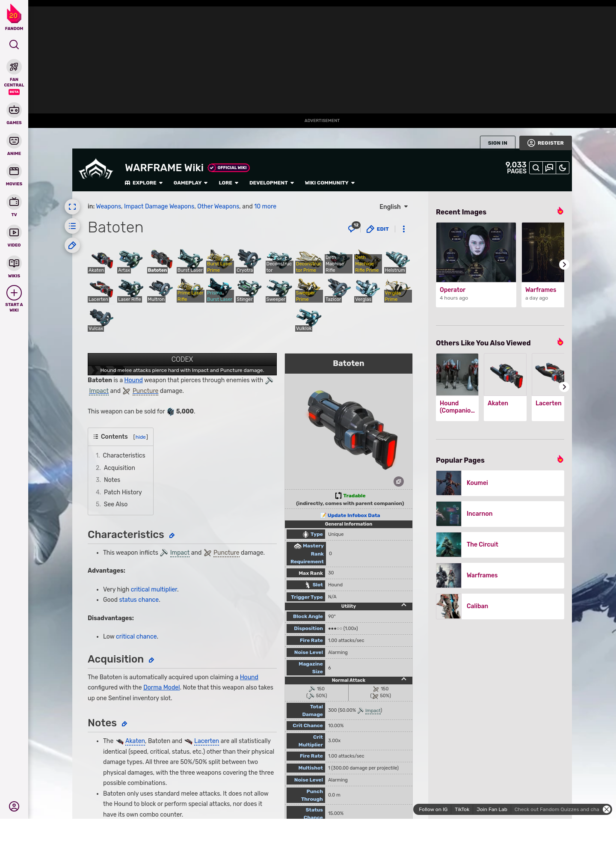
Task: Open the user profile icon in sidebar
Action: point(14,806)
